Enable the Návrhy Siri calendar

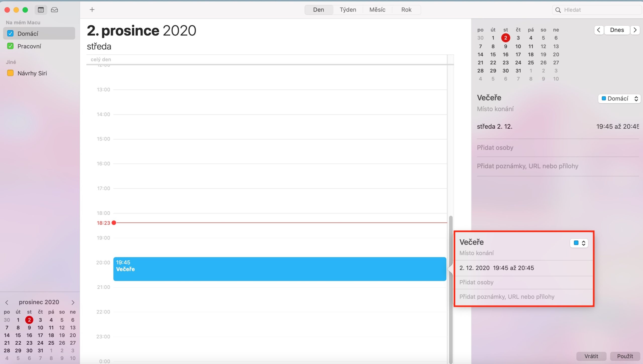10,73
